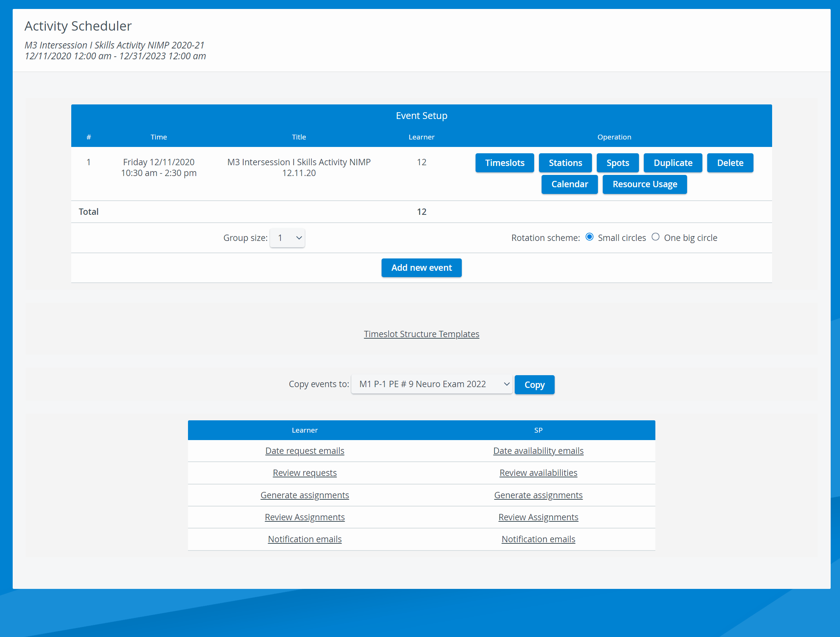The image size is (840, 637).
Task: Open the event Calendar
Action: click(569, 184)
